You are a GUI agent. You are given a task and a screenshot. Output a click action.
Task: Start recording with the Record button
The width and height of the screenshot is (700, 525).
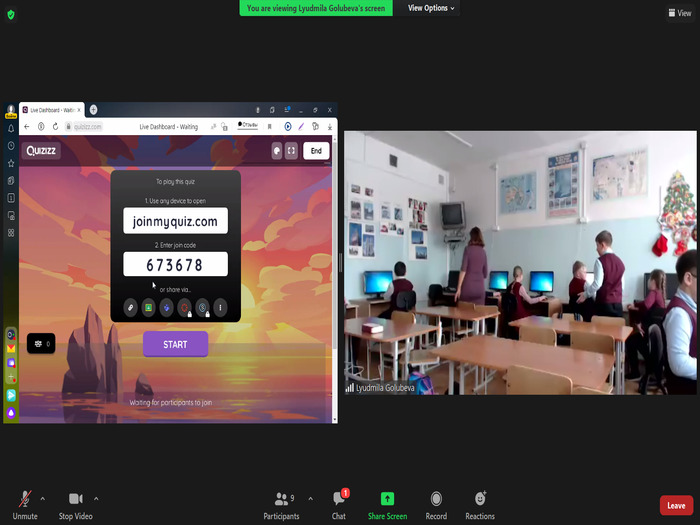pyautogui.click(x=436, y=505)
